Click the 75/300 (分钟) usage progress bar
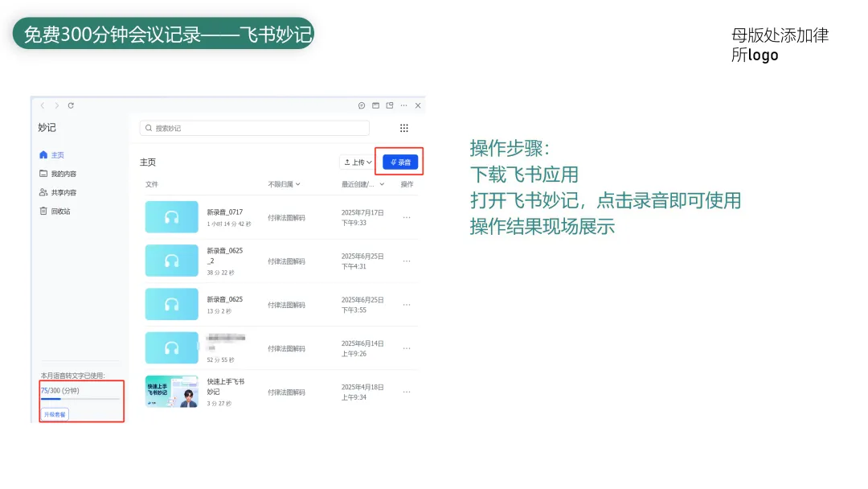 click(80, 399)
